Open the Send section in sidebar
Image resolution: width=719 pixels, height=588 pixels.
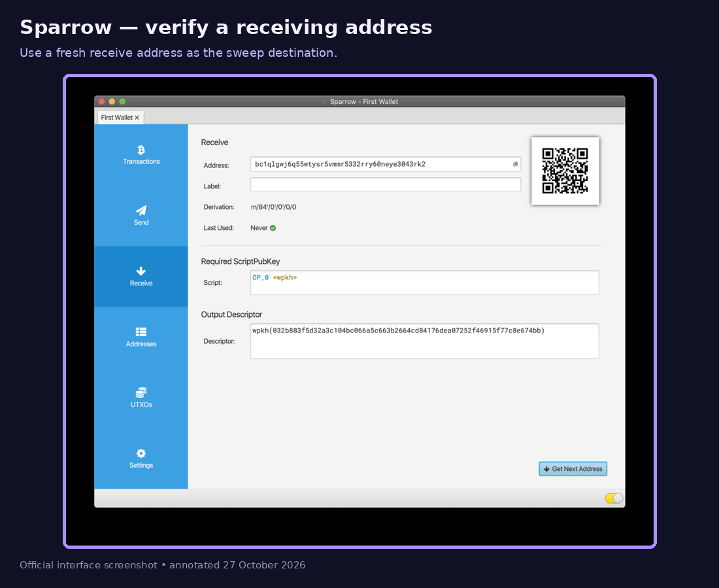coord(141,216)
